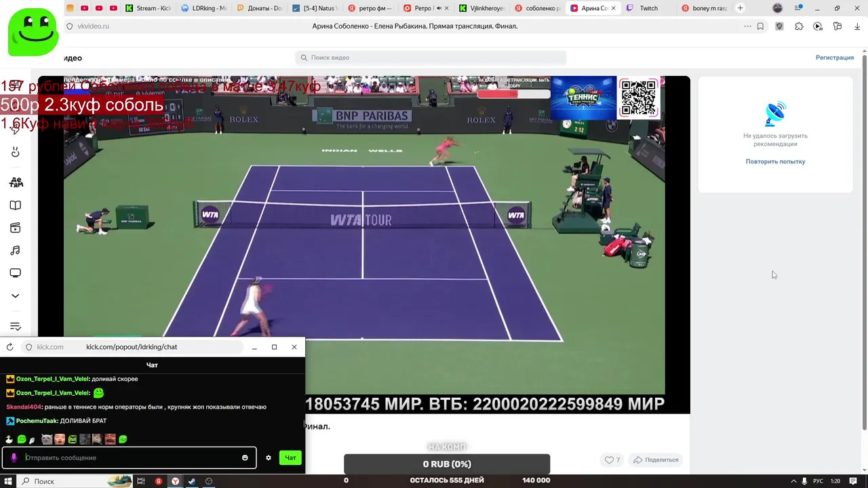The height and width of the screenshot is (488, 868).
Task: Click the VK Video search field
Action: coord(431,58)
